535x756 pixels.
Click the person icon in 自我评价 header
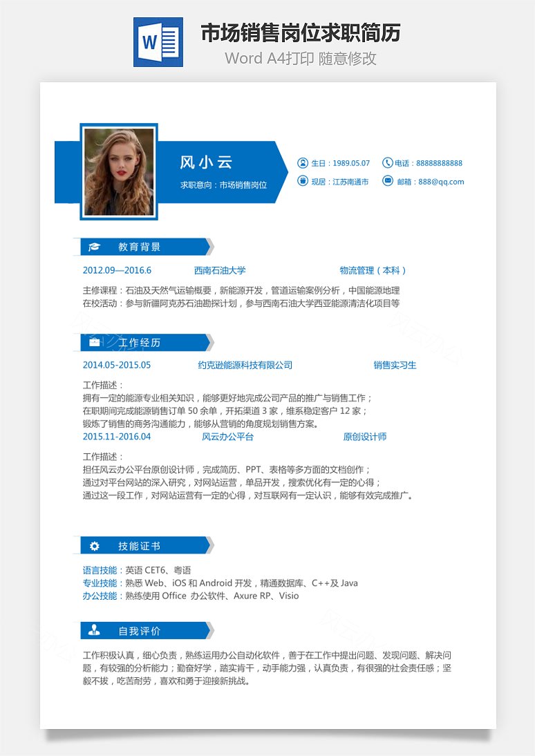(94, 630)
